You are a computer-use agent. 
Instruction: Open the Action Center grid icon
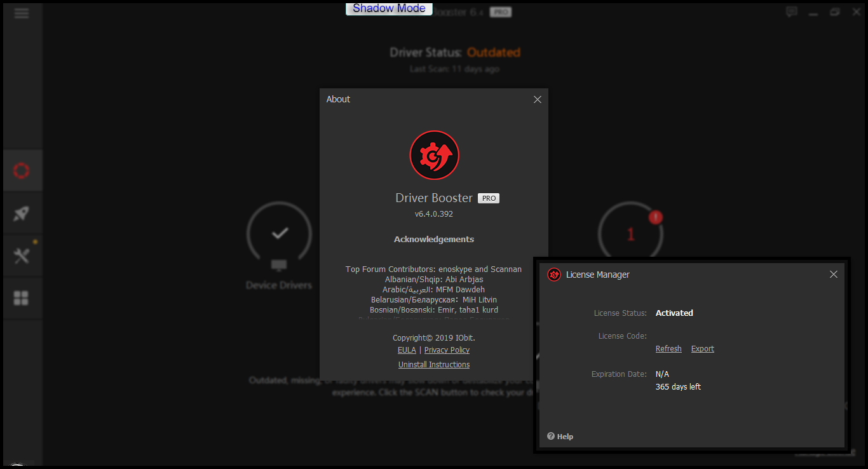click(22, 298)
